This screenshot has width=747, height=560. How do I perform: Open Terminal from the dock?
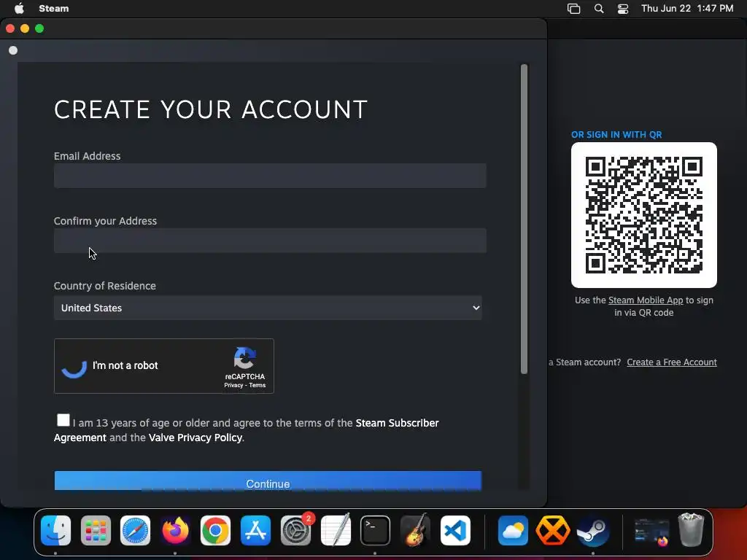click(x=375, y=531)
